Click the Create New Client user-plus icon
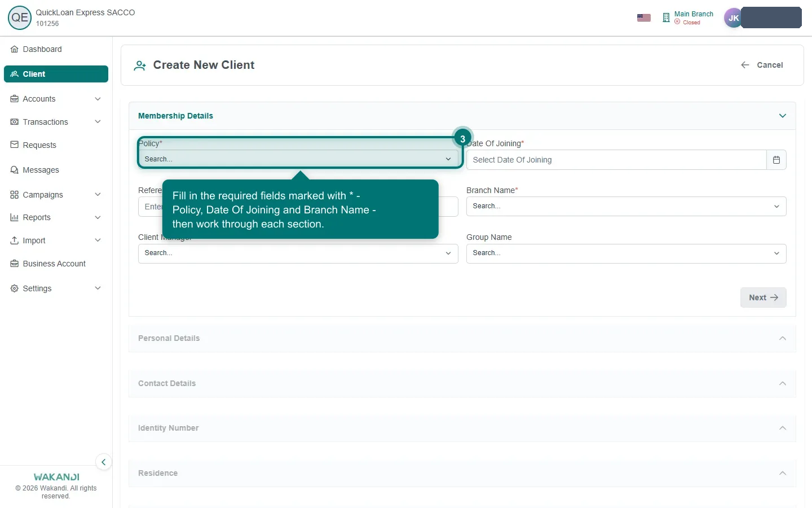The height and width of the screenshot is (508, 812). [140, 65]
